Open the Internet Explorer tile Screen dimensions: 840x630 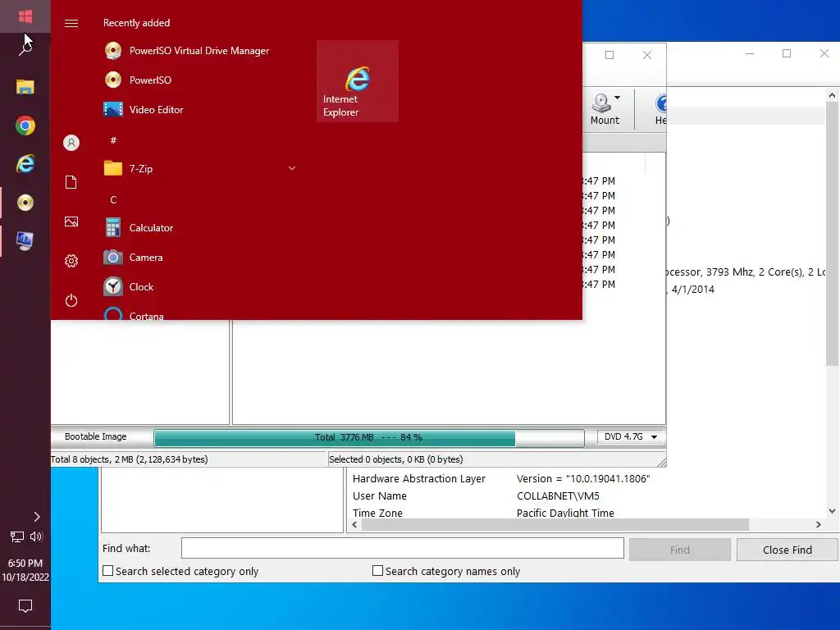(x=358, y=81)
